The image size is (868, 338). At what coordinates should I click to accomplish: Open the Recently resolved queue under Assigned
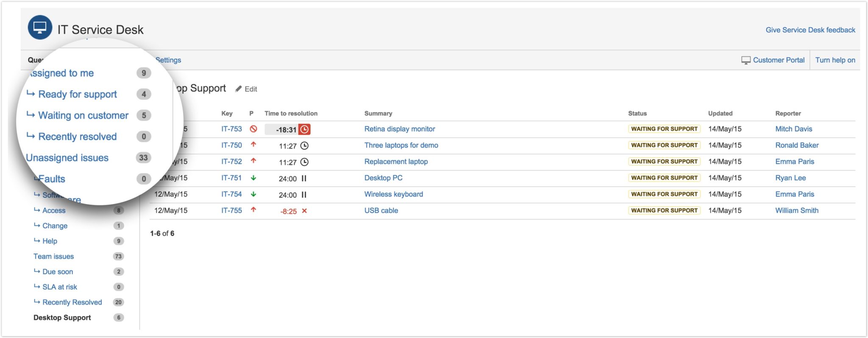coord(78,137)
